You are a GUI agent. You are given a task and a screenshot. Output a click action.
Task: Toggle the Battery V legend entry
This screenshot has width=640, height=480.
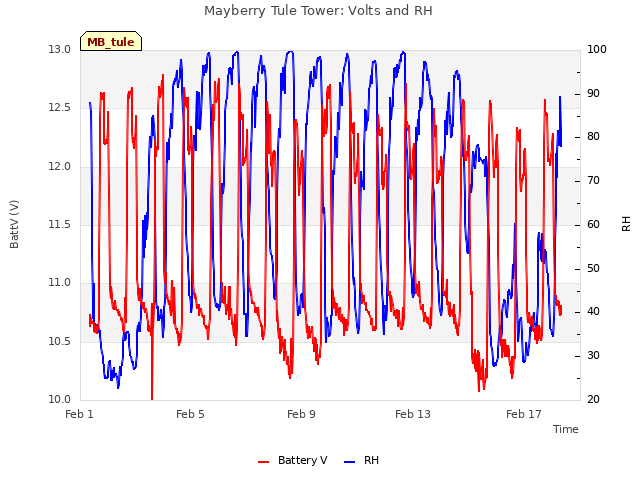tap(293, 460)
